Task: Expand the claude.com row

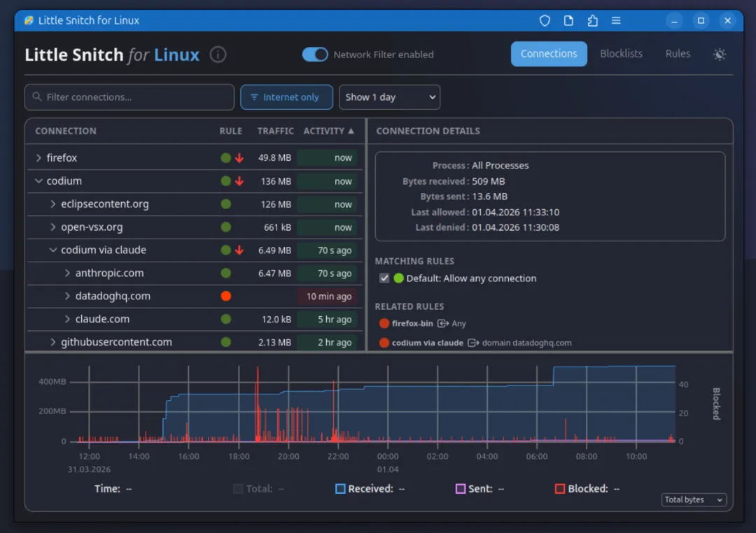Action: 67,319
